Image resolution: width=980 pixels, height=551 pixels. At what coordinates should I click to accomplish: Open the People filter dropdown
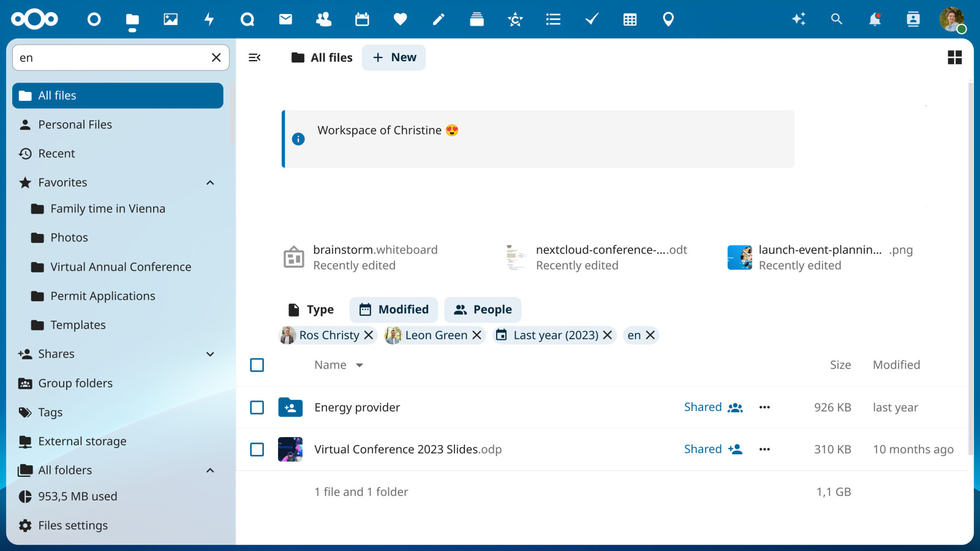pos(483,310)
